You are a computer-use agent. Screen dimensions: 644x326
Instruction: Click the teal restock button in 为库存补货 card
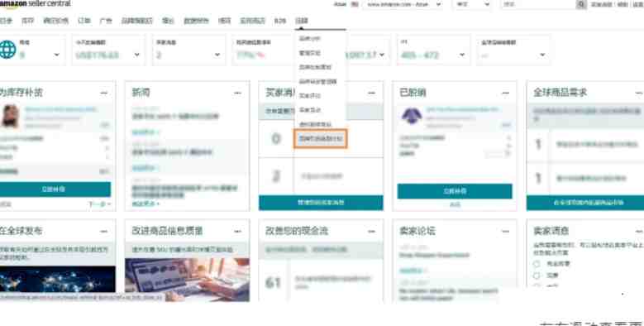55,189
